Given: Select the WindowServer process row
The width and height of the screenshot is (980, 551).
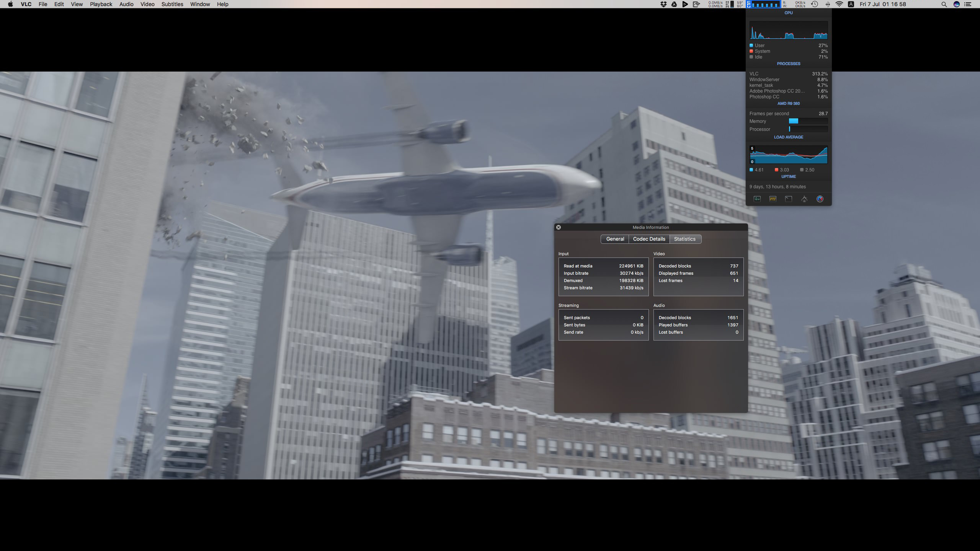Looking at the screenshot, I should [x=789, y=80].
